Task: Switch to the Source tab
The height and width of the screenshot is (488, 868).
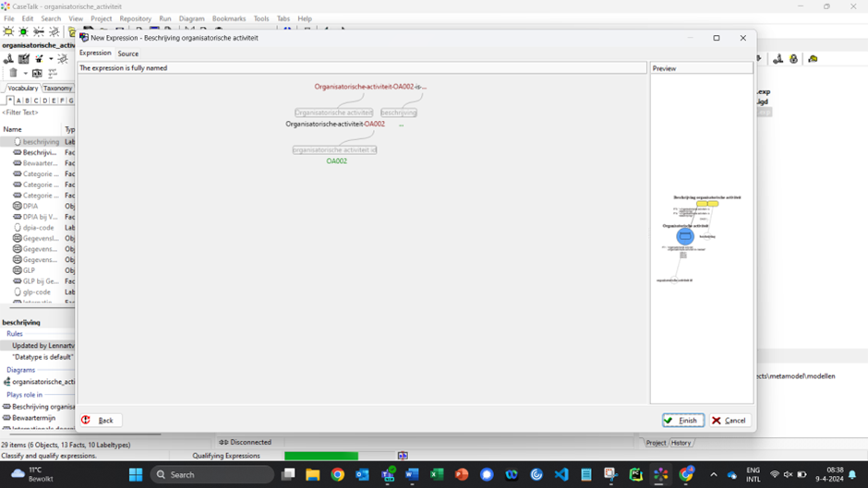Action: point(127,54)
